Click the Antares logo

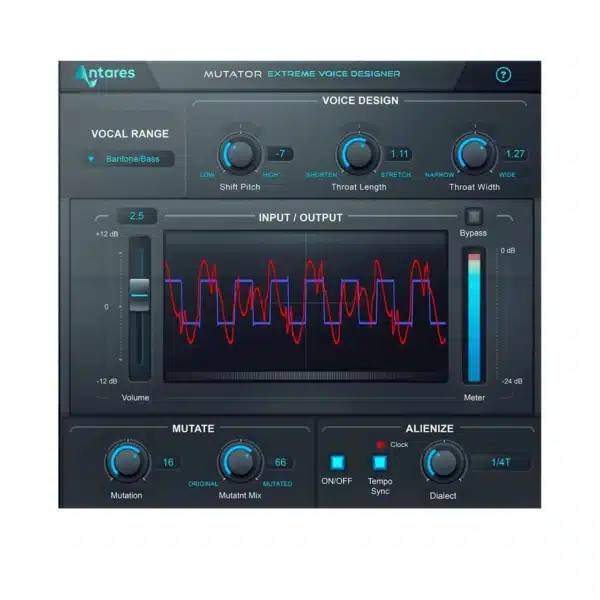point(105,75)
